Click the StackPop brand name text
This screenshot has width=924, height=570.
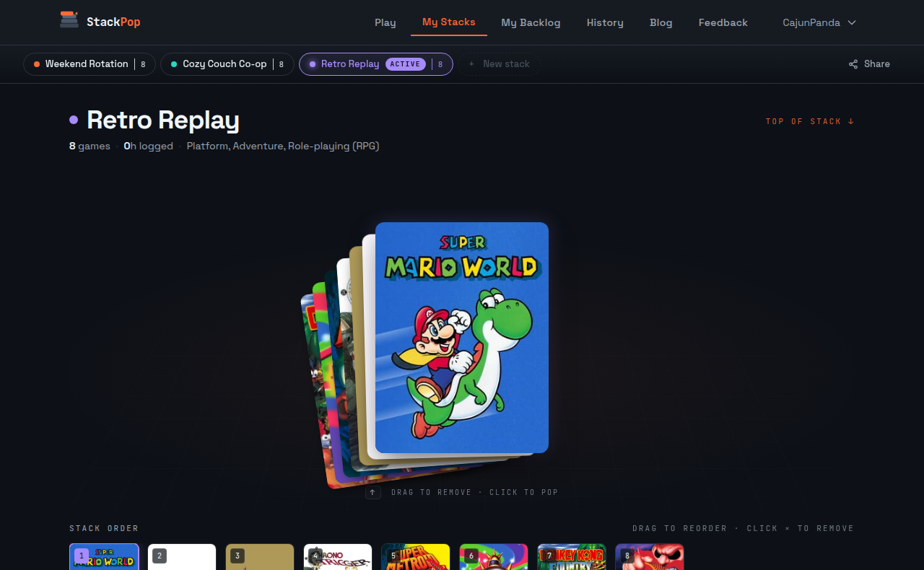pos(113,22)
